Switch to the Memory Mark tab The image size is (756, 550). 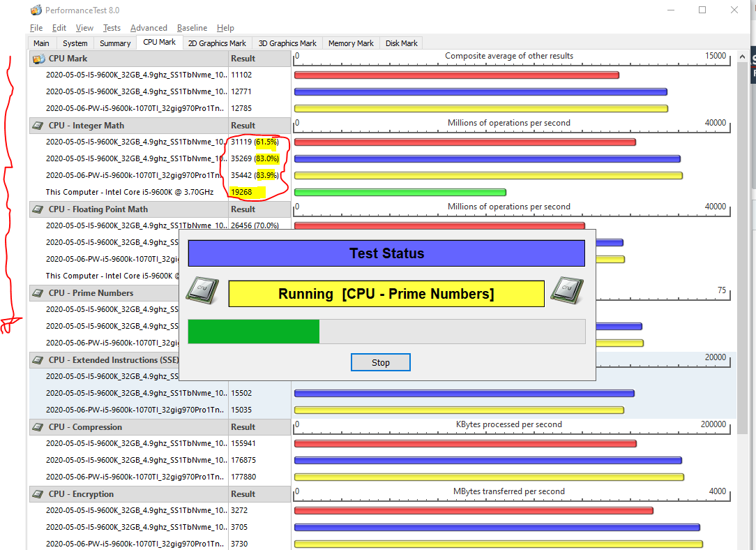351,43
